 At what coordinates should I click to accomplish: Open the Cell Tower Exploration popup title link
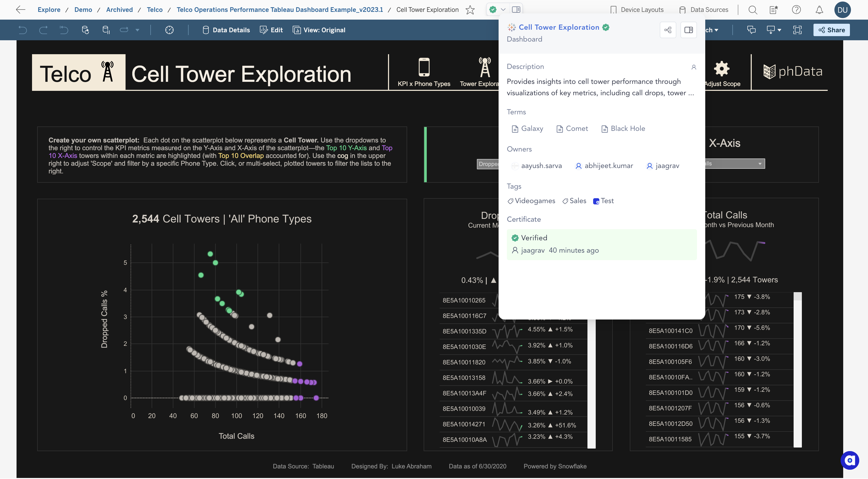(559, 27)
